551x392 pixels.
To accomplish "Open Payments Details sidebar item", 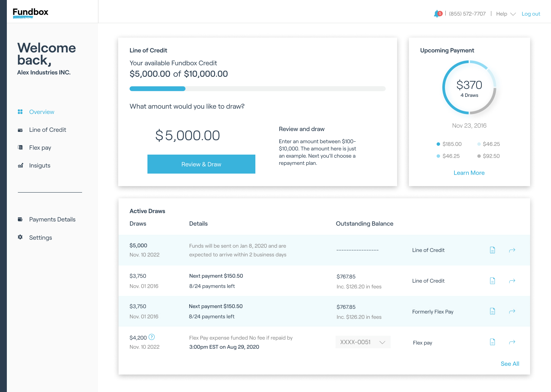I will pyautogui.click(x=52, y=219).
